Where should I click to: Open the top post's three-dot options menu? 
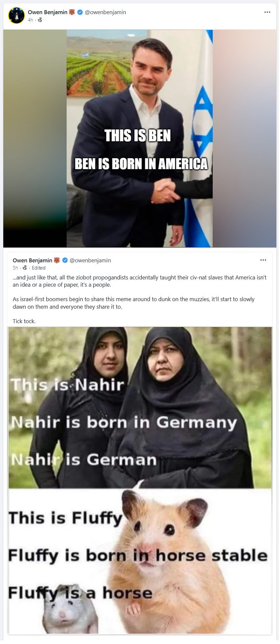(x=267, y=12)
